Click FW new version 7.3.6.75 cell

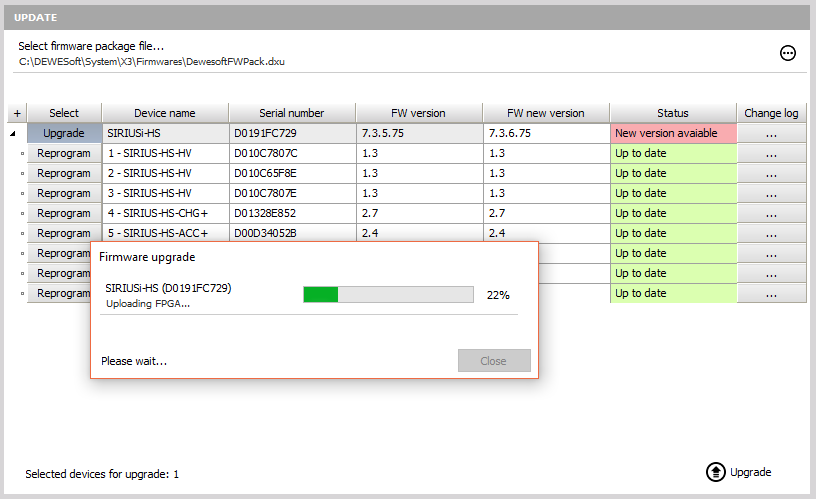(x=546, y=133)
